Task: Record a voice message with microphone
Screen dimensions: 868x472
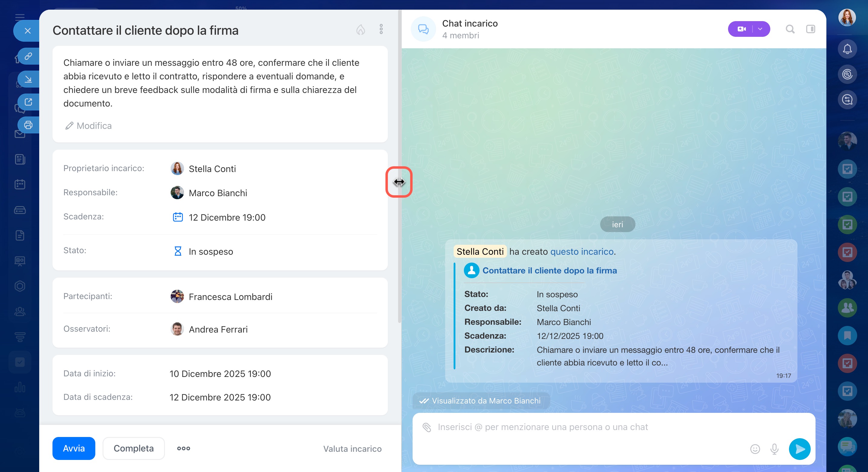Action: click(774, 449)
